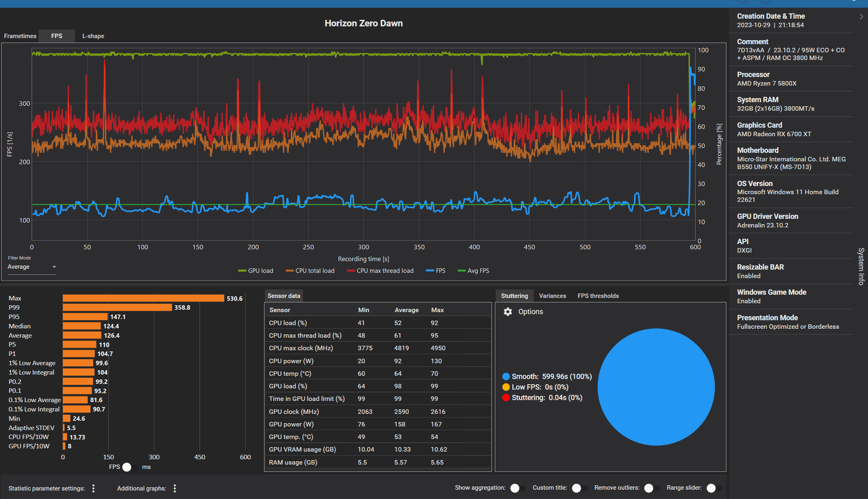Click the Recording time [s] axis label
The width and height of the screenshot is (868, 499).
(x=363, y=259)
